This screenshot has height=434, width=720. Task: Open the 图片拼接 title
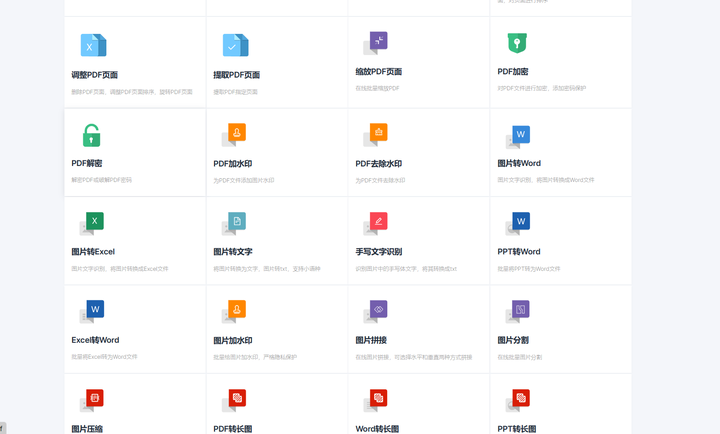(x=371, y=340)
